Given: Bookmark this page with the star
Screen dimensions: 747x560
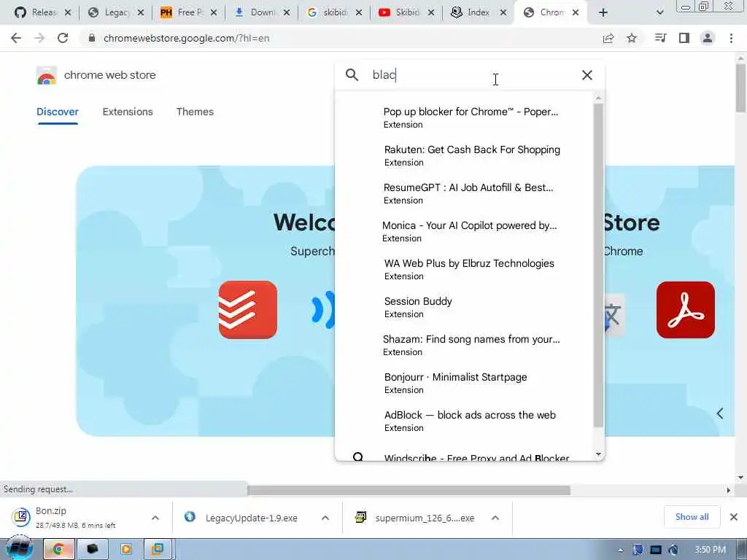Looking at the screenshot, I should pos(632,38).
